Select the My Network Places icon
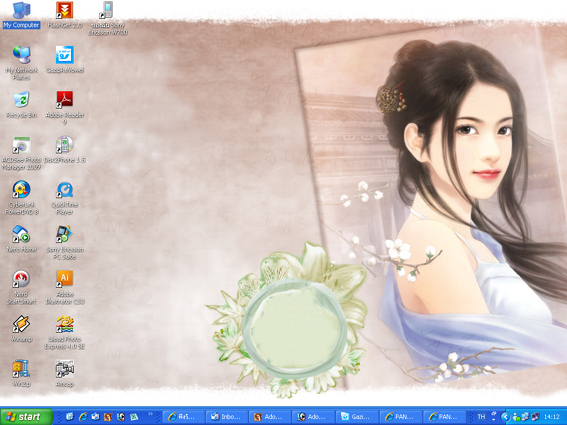567x425 pixels. 21,63
